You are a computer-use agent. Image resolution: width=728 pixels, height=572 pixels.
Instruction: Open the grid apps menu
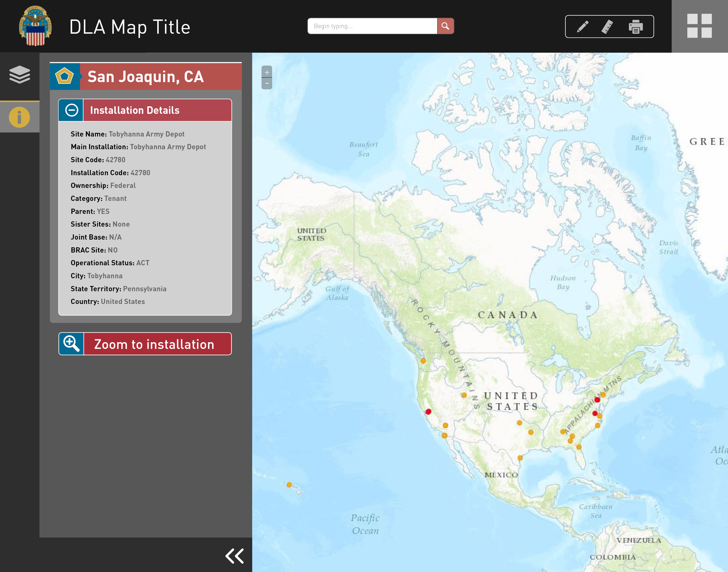(x=699, y=26)
